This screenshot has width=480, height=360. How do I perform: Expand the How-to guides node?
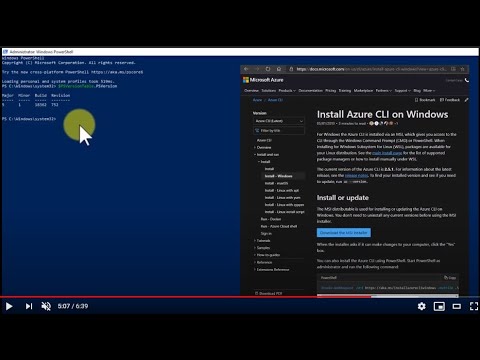pos(268,255)
